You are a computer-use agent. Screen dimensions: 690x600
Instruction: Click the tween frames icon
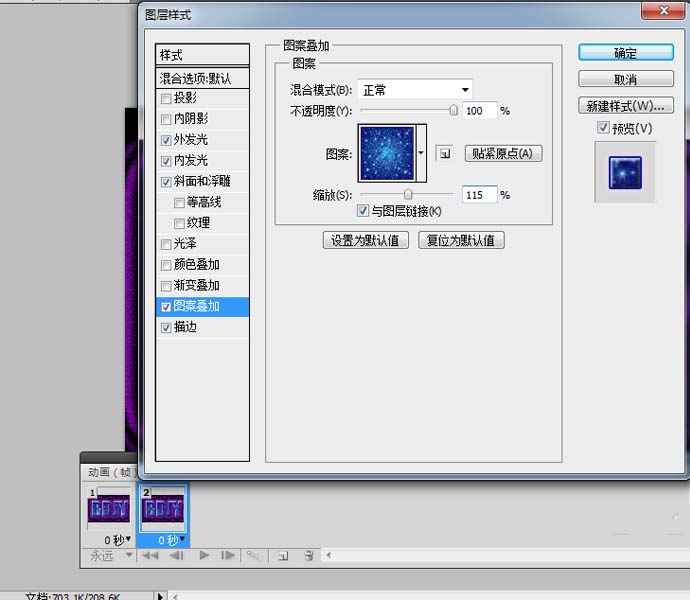tap(254, 555)
